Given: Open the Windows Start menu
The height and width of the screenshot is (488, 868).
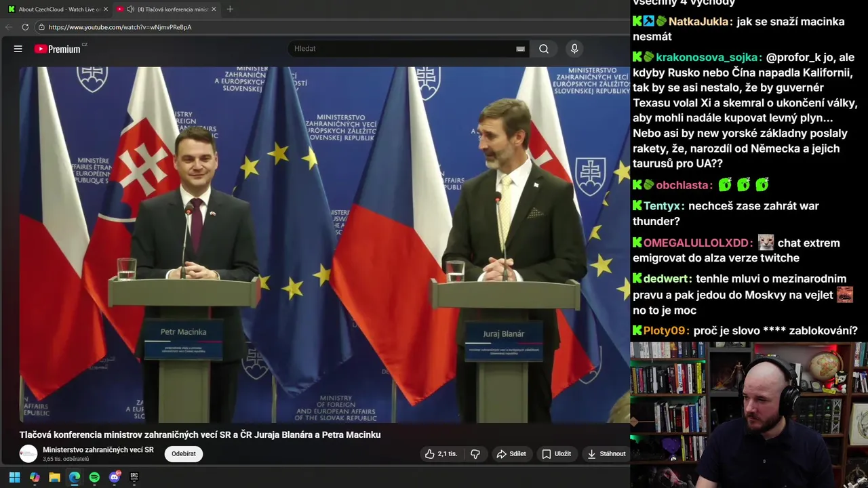Looking at the screenshot, I should (14, 477).
